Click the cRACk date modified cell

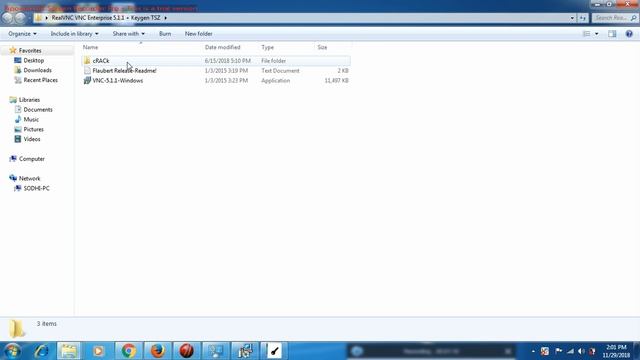coord(227,61)
